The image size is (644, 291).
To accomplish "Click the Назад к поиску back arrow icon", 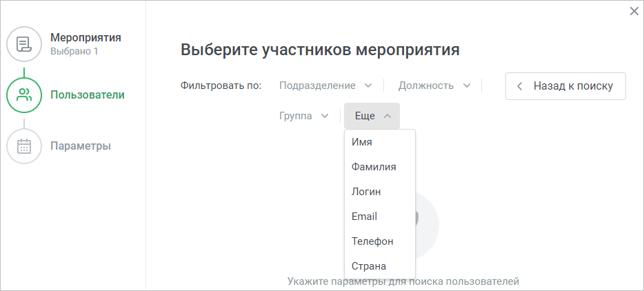I will click(x=520, y=86).
